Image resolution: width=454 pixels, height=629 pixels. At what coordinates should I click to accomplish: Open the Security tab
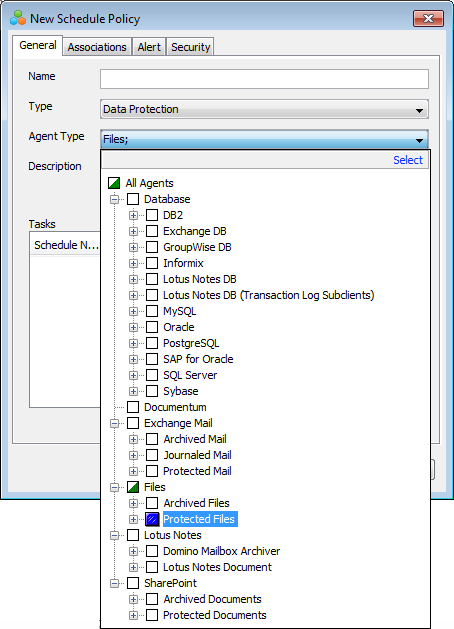tap(191, 47)
